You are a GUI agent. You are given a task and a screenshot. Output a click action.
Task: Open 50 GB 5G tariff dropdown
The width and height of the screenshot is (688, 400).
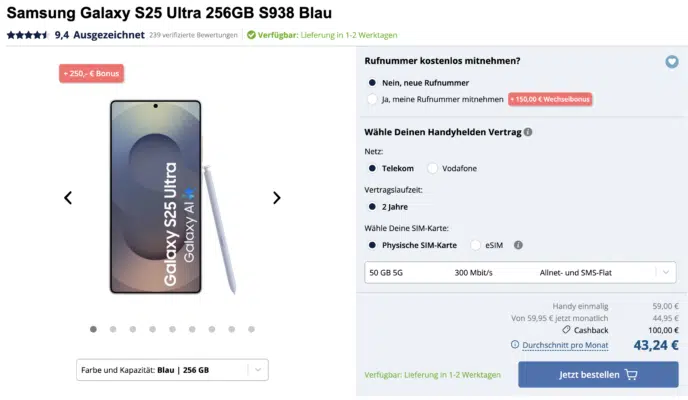tap(520, 273)
